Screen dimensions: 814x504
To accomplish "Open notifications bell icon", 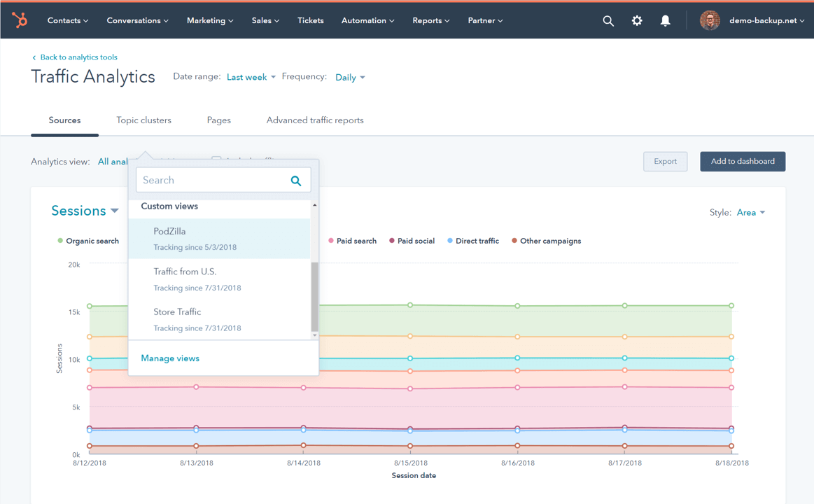I will [x=665, y=21].
